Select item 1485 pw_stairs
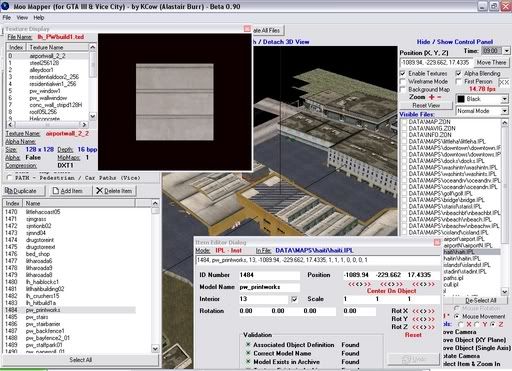 (x=69, y=317)
